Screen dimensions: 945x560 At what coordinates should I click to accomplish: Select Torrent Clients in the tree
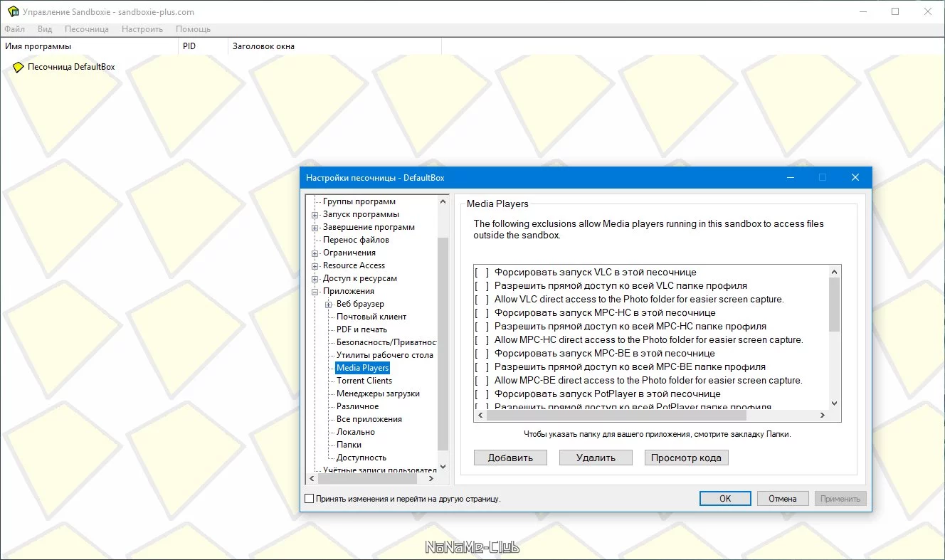tap(364, 381)
